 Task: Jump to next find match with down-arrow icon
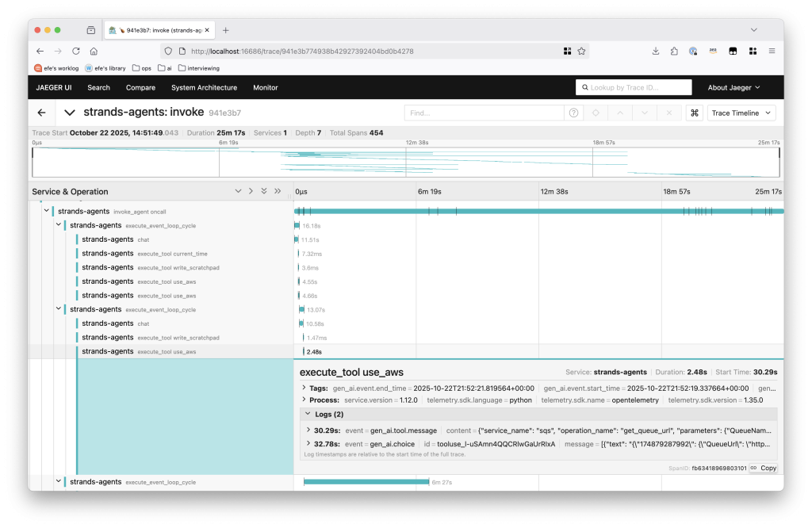coord(645,113)
